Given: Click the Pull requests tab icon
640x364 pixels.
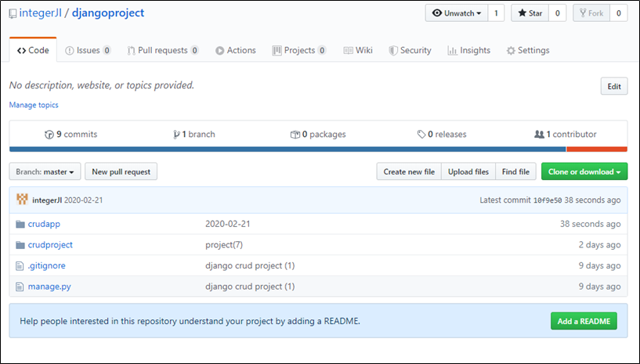Looking at the screenshot, I should click(x=131, y=51).
